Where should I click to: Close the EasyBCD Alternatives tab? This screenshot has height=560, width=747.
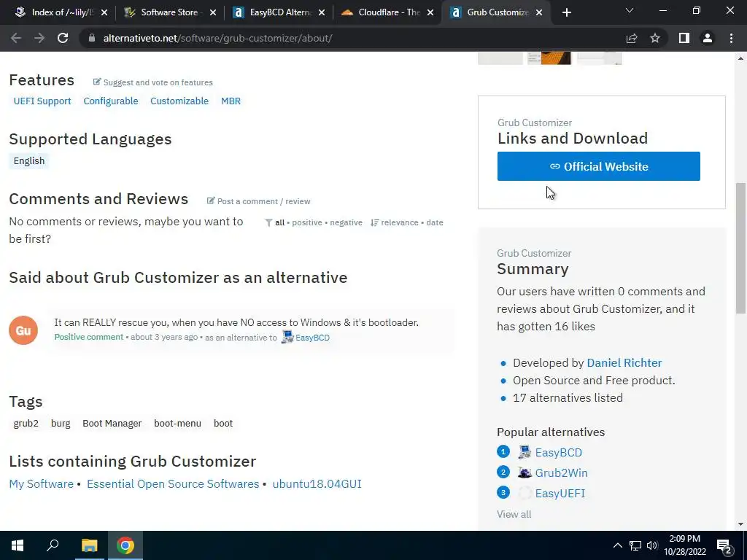coord(322,12)
